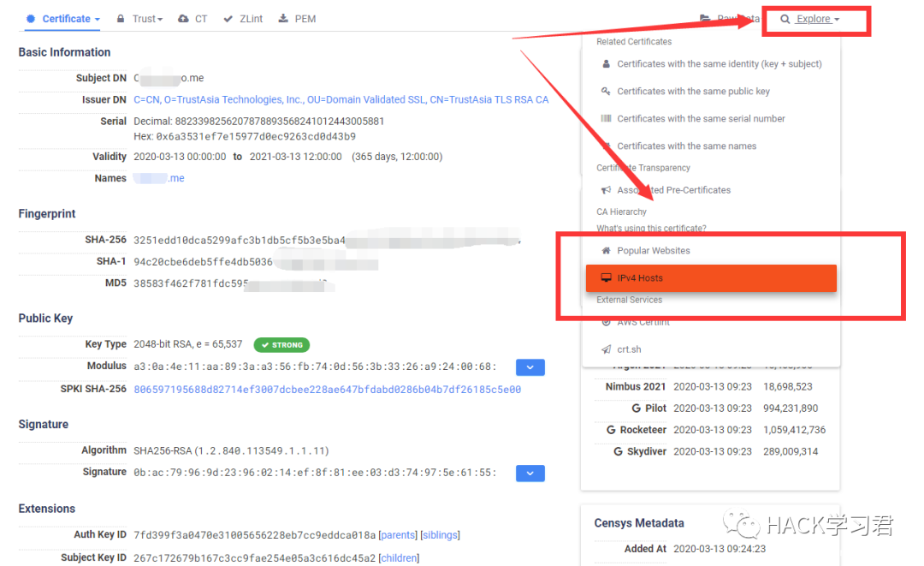
Task: Open the PEM download tab
Action: 297,19
